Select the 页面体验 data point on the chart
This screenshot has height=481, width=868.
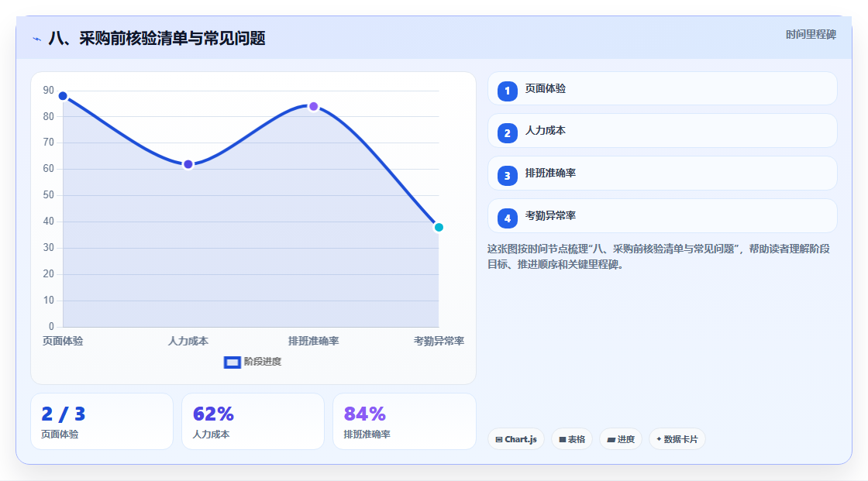(x=63, y=96)
